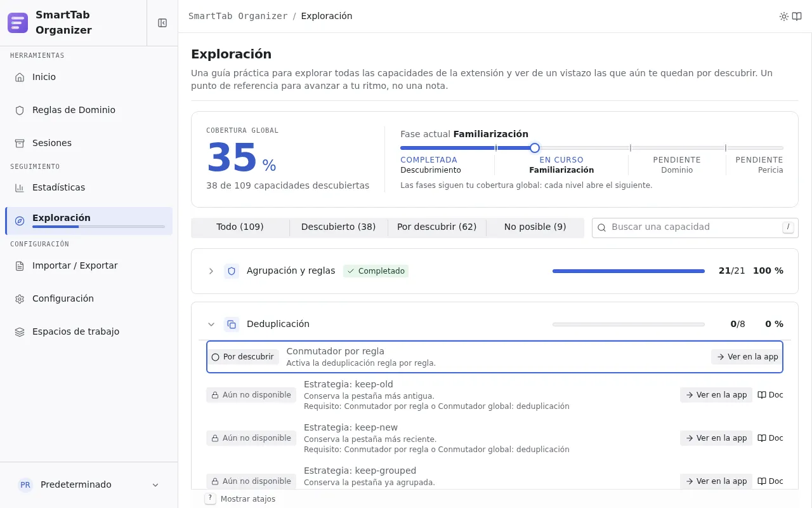Click the layers icon beside Espacios de trabajo
The height and width of the screenshot is (508, 812).
[x=20, y=332]
